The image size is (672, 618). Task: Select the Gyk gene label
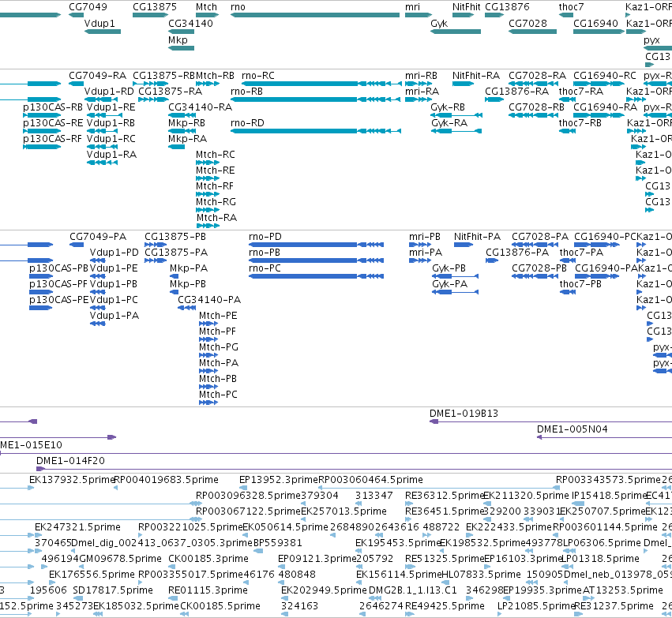click(439, 23)
